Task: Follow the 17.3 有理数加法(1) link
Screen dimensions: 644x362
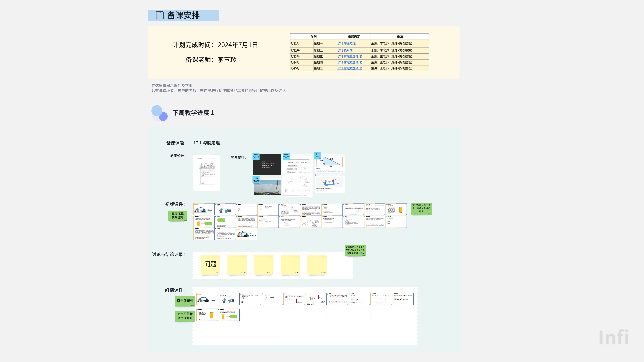Action: pyautogui.click(x=349, y=56)
